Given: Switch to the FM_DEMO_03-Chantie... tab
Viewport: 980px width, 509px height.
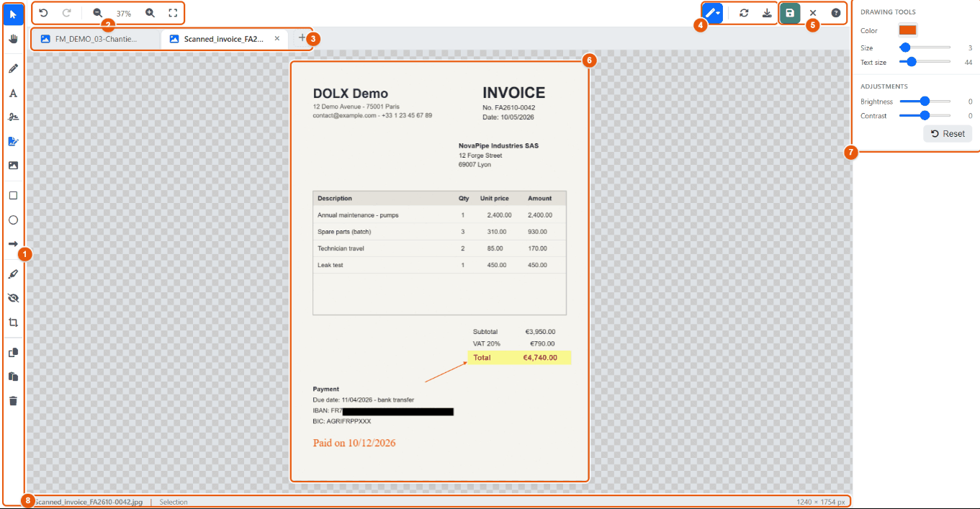Looking at the screenshot, I should tap(95, 39).
